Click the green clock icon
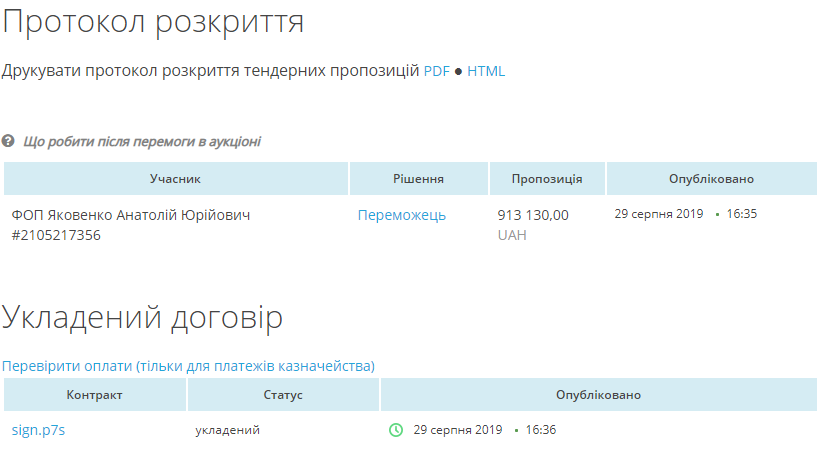This screenshot has width=822, height=452. pos(396,430)
